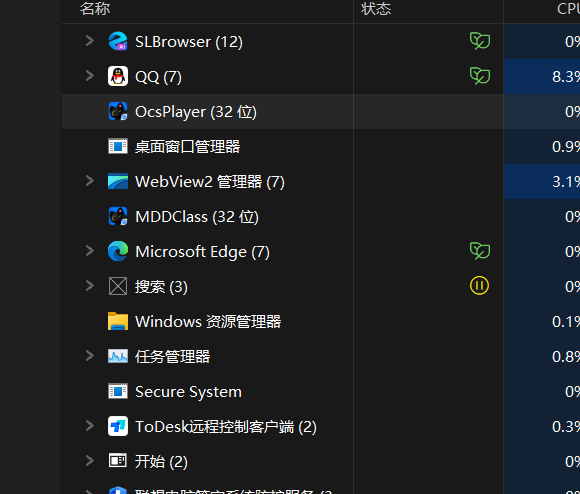The width and height of the screenshot is (580, 494).
Task: Click the Microsoft Edge icon
Action: pyautogui.click(x=118, y=251)
